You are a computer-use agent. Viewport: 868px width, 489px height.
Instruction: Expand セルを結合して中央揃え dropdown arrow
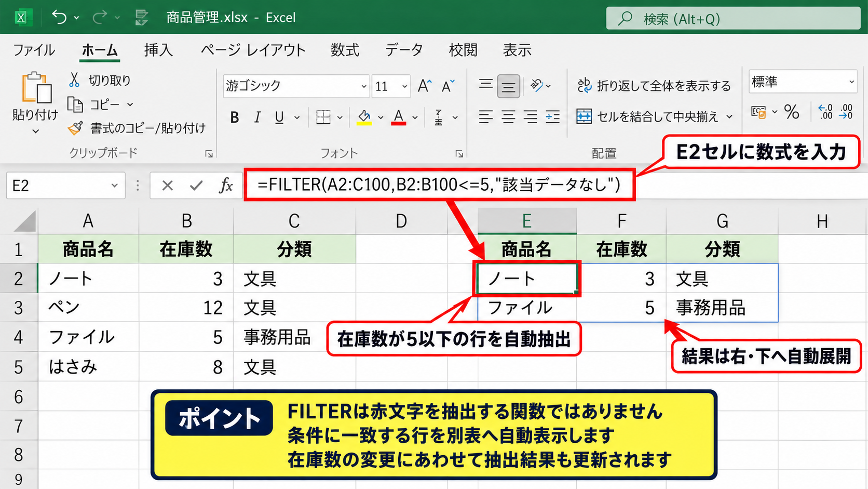[x=729, y=116]
